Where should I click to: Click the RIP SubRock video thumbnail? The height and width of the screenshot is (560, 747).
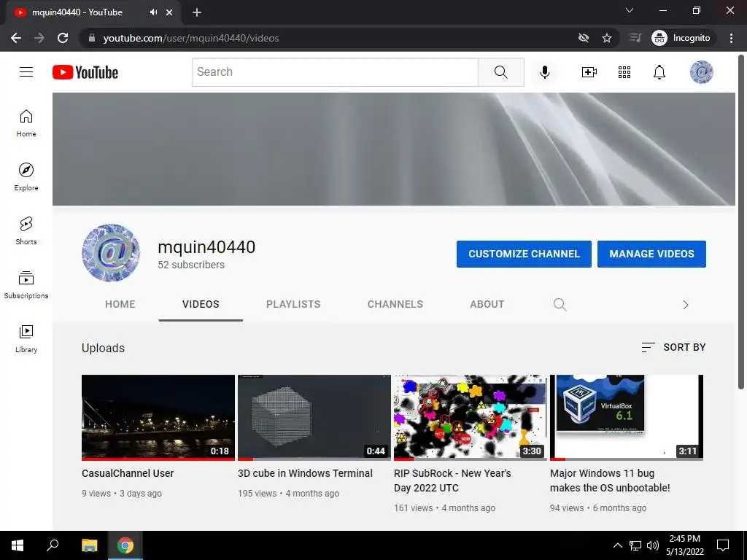pyautogui.click(x=471, y=418)
